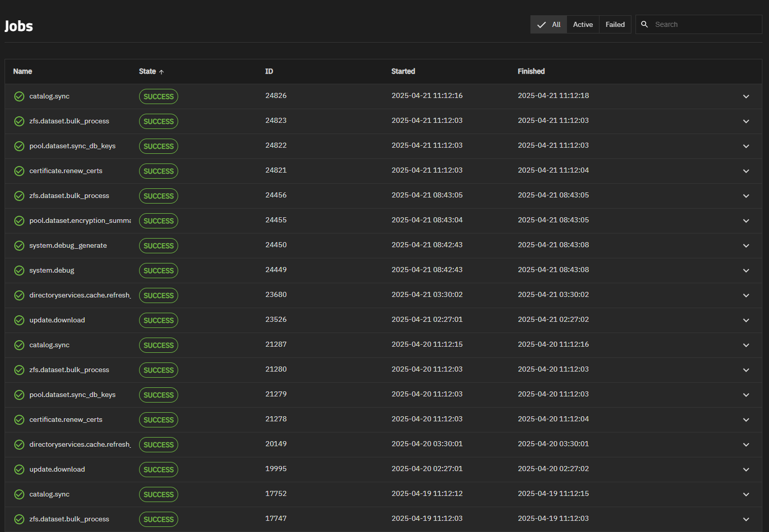This screenshot has width=769, height=532.
Task: Expand update.download job 19995
Action: [x=746, y=470]
